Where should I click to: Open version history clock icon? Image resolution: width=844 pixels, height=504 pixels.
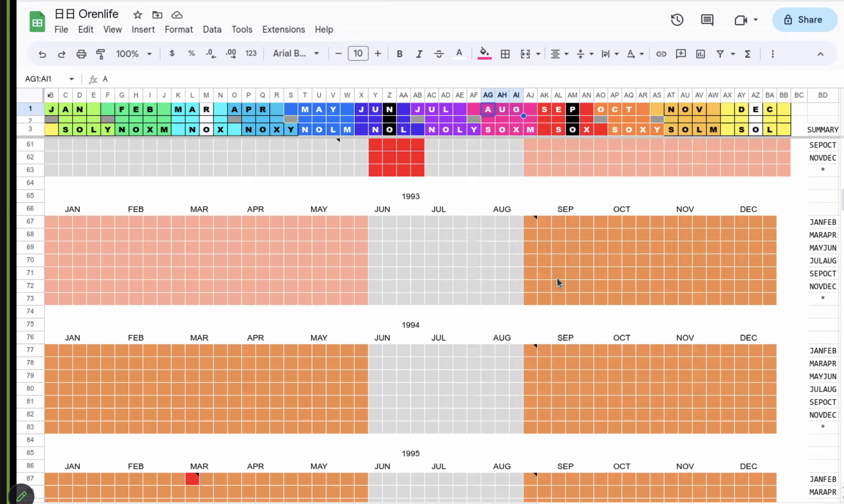point(677,20)
